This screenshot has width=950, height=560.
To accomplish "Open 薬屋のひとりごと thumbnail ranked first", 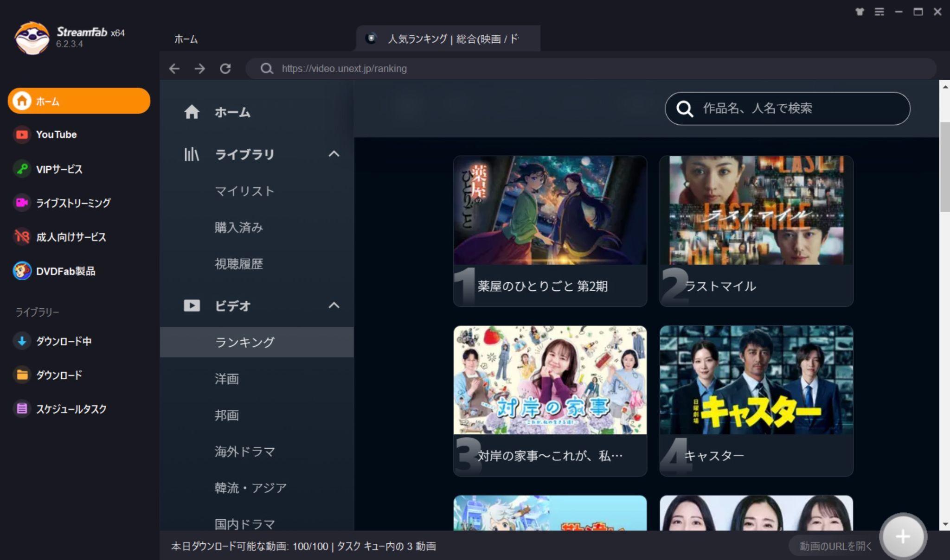I will click(550, 210).
